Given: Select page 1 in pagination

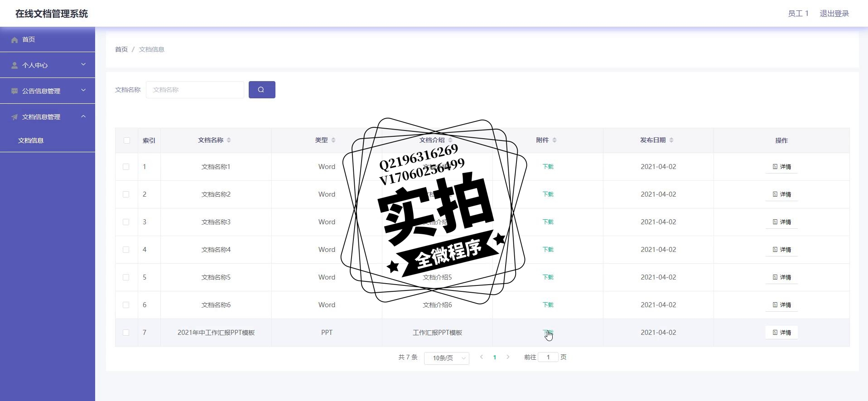Looking at the screenshot, I should (x=495, y=358).
